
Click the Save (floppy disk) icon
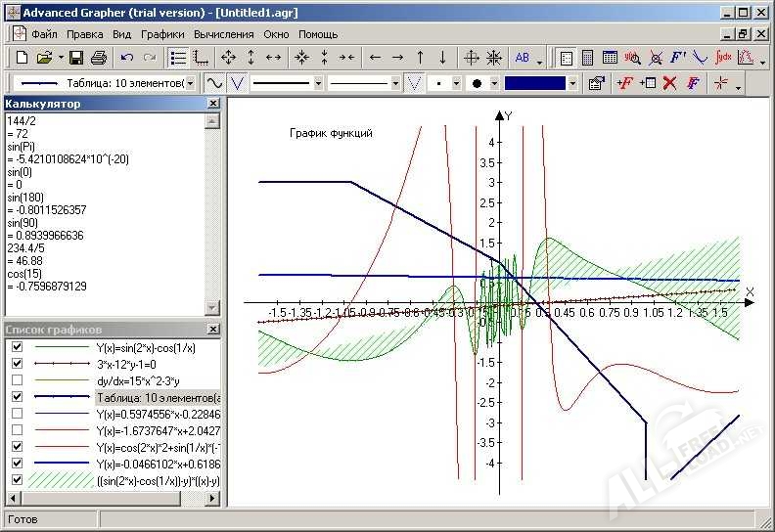[75, 58]
